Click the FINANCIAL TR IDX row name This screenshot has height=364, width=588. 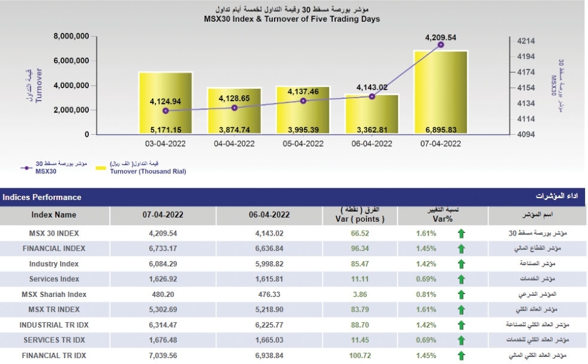click(54, 355)
